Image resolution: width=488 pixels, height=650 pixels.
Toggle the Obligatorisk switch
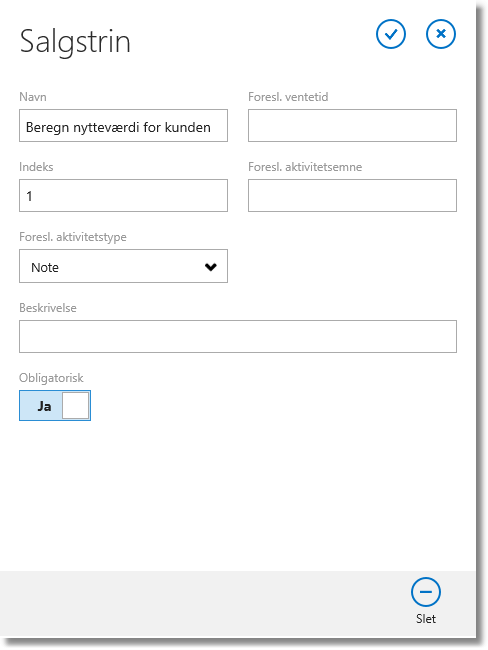(55, 405)
